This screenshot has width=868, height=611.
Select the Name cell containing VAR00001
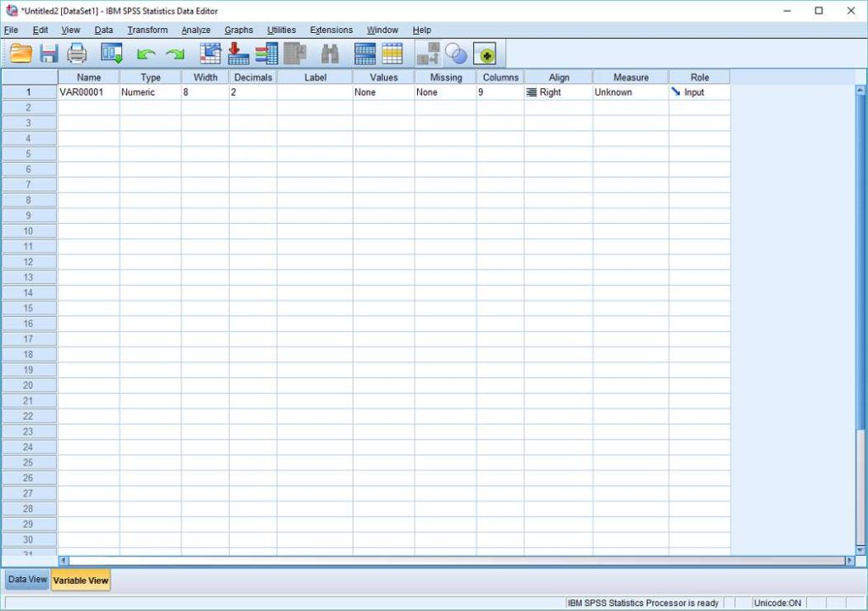88,92
